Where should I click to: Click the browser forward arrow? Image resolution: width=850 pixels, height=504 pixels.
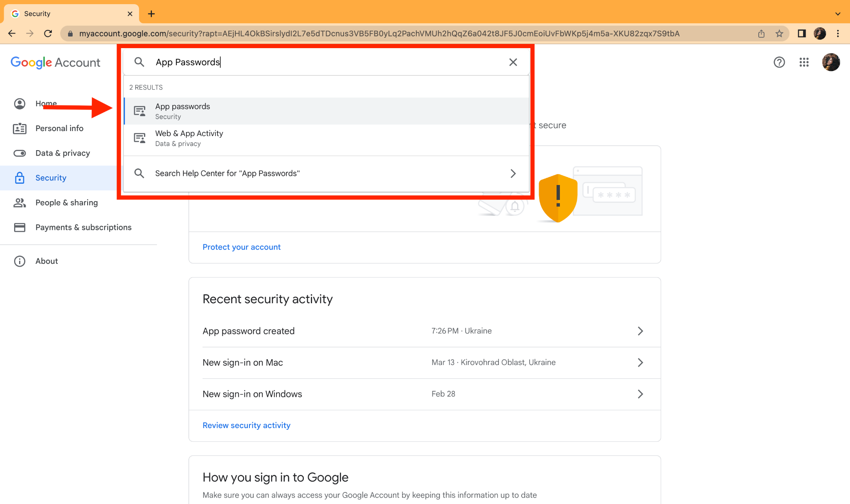point(30,34)
